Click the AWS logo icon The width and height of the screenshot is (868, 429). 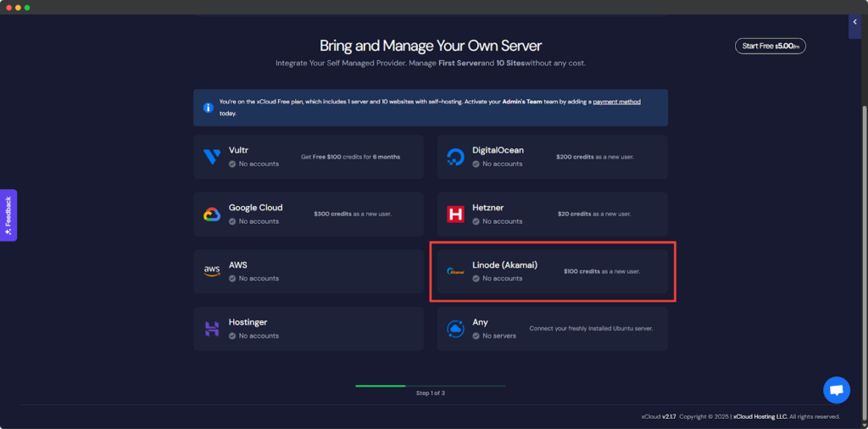click(212, 271)
